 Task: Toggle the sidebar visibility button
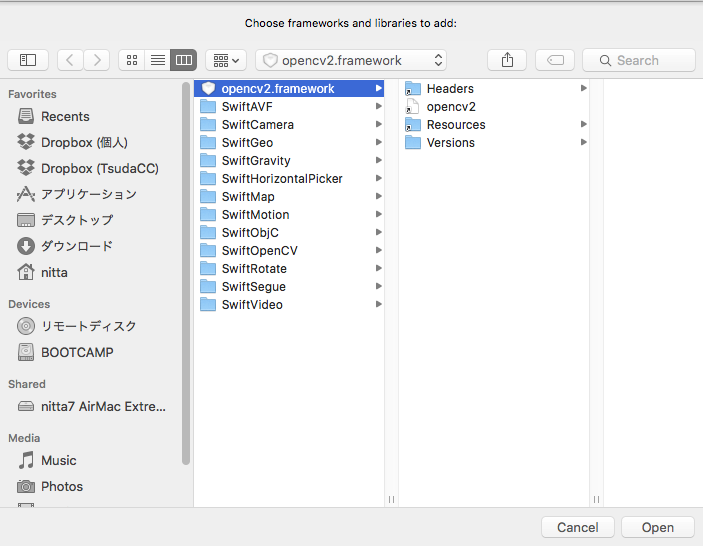point(28,60)
